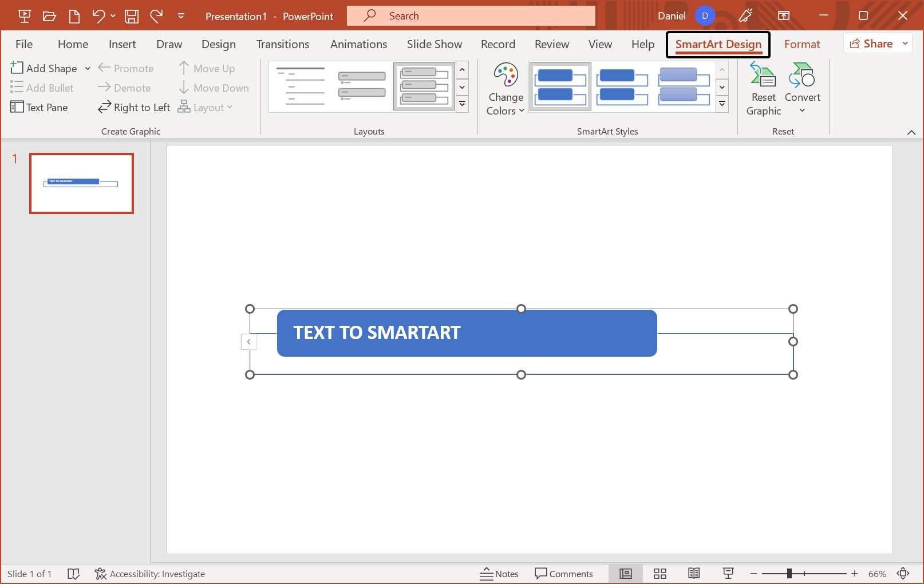Demote the selected SmartArt shape
The width and height of the screenshot is (924, 584).
pyautogui.click(x=124, y=88)
